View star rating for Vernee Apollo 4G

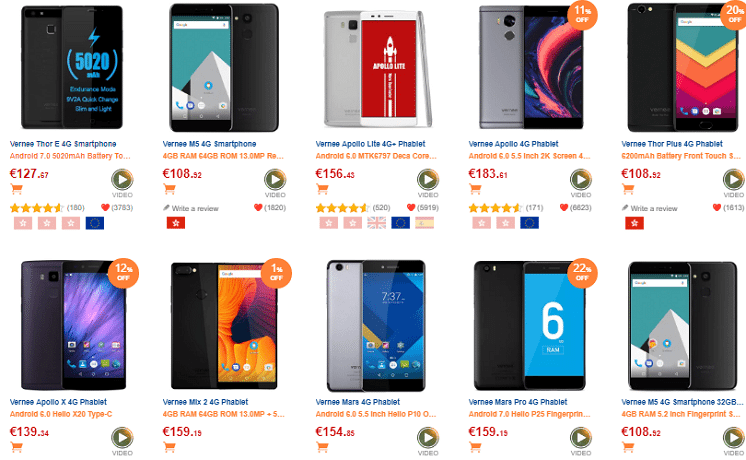pyautogui.click(x=495, y=208)
